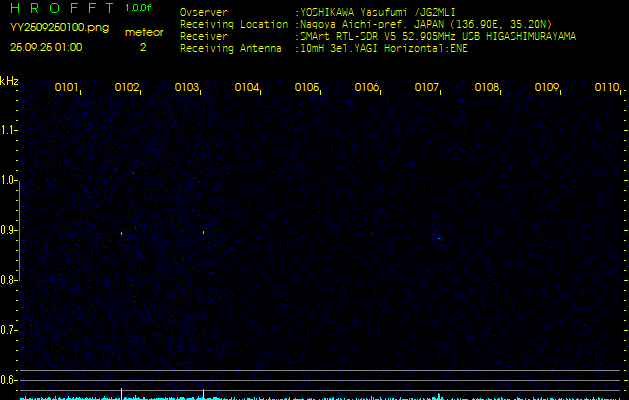This screenshot has width=629, height=400.
Task: Click the Receiving Antenna label
Action: (231, 49)
